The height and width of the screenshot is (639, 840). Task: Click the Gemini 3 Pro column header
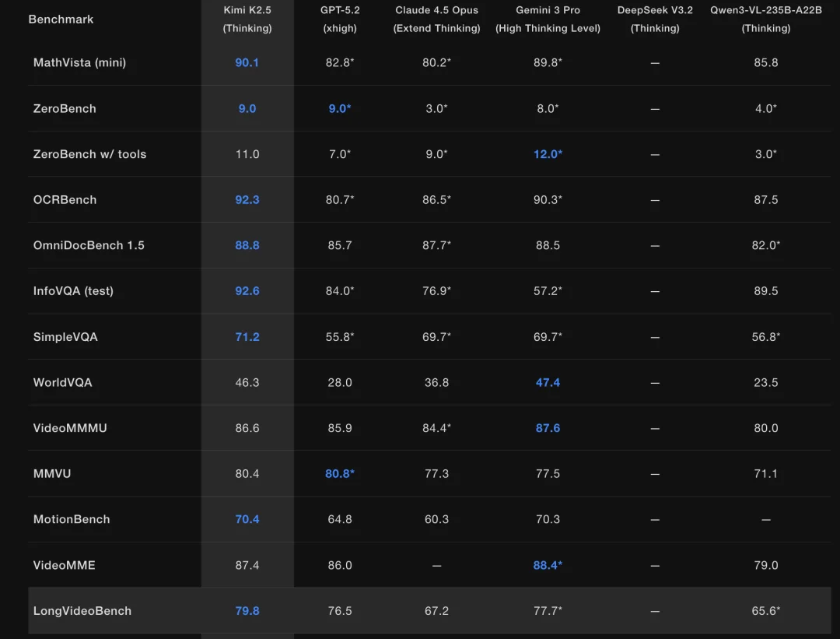tap(548, 19)
